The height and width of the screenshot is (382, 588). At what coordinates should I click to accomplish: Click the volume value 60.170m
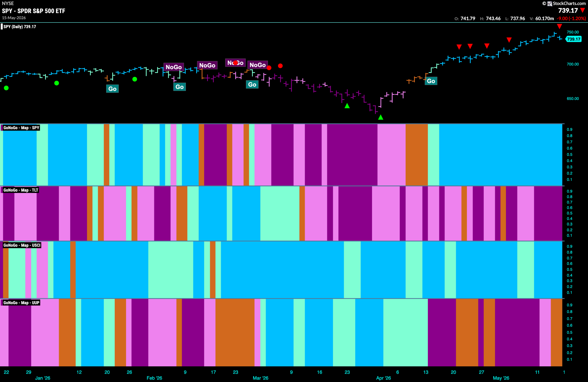pyautogui.click(x=545, y=19)
